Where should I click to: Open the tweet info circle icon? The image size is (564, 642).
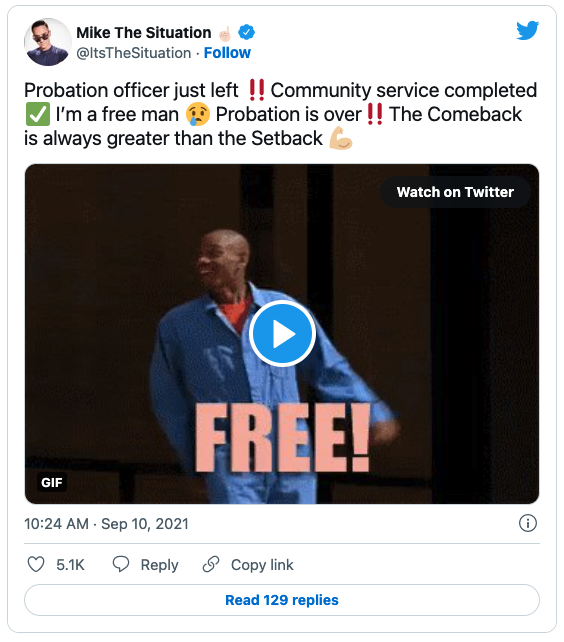pos(528,523)
